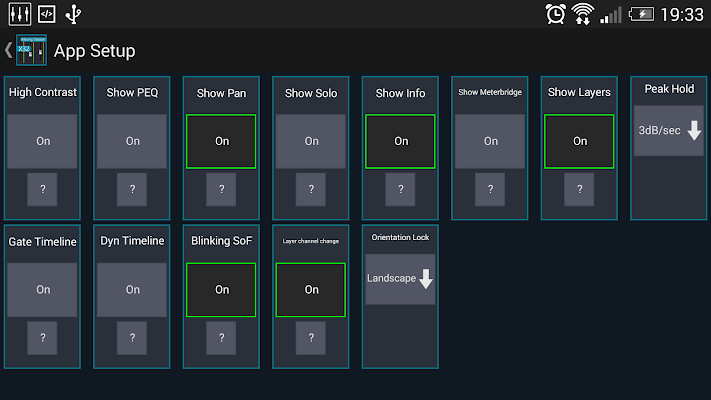The height and width of the screenshot is (400, 711).
Task: Turn off the Show Info setting
Action: (x=401, y=141)
